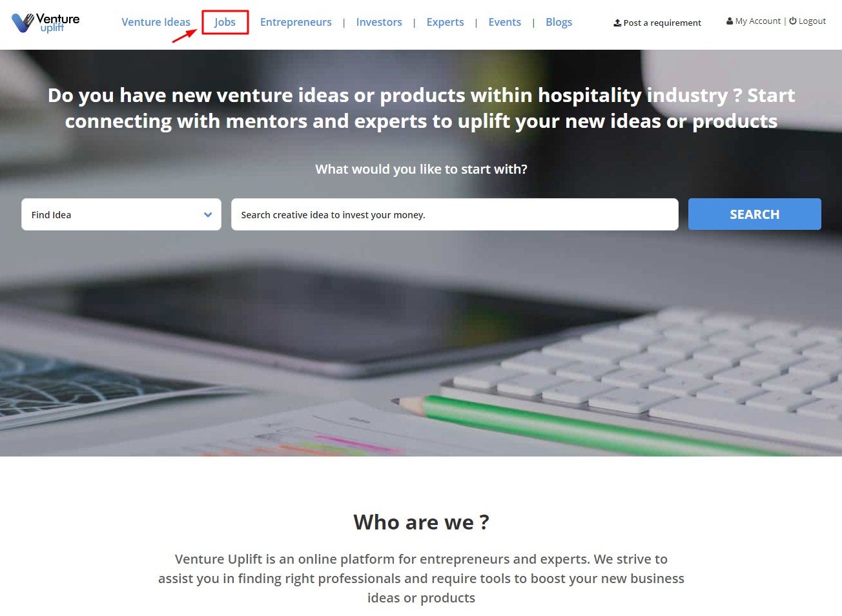The height and width of the screenshot is (616, 842).
Task: Select the Experts menu item
Action: click(445, 22)
